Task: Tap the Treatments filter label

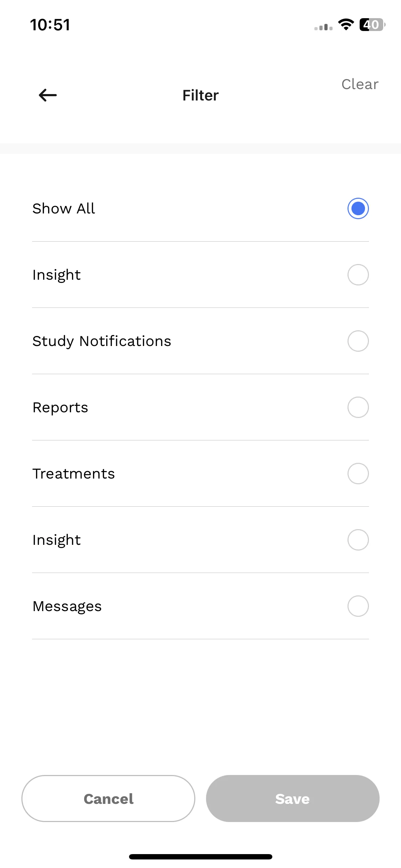Action: click(x=74, y=474)
